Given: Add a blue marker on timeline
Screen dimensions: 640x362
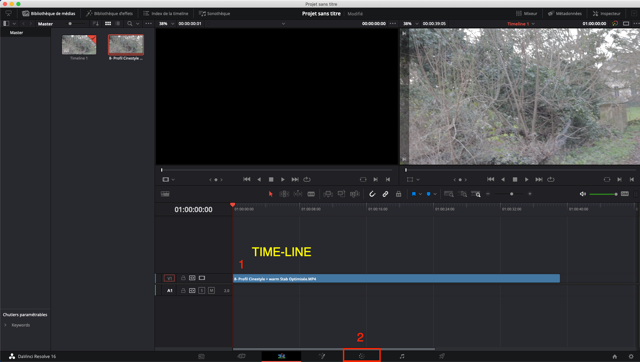Looking at the screenshot, I should tap(428, 194).
